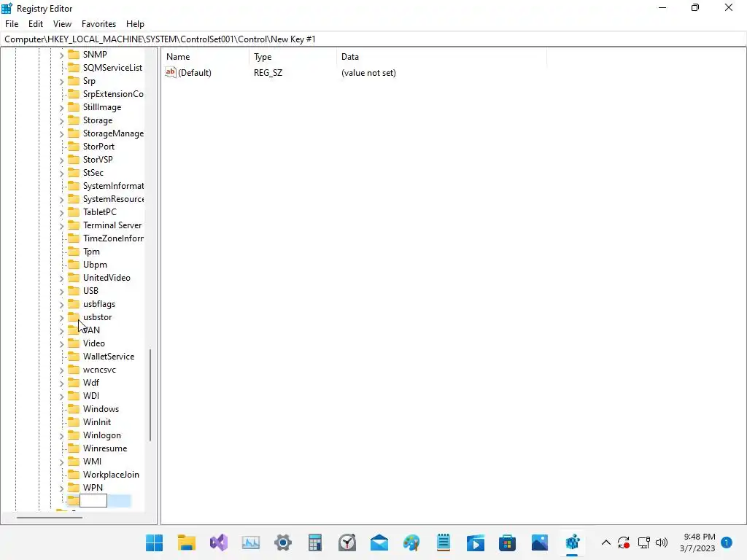Show hidden system tray icons

click(606, 542)
